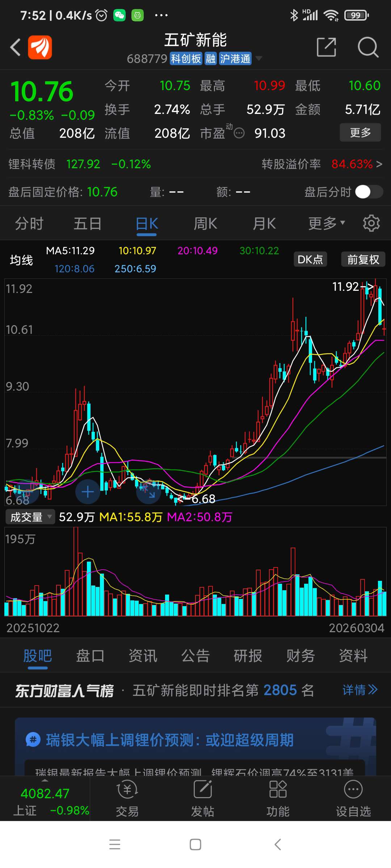
Task: Tap the round expand-chart arrows icon
Action: 148,492
